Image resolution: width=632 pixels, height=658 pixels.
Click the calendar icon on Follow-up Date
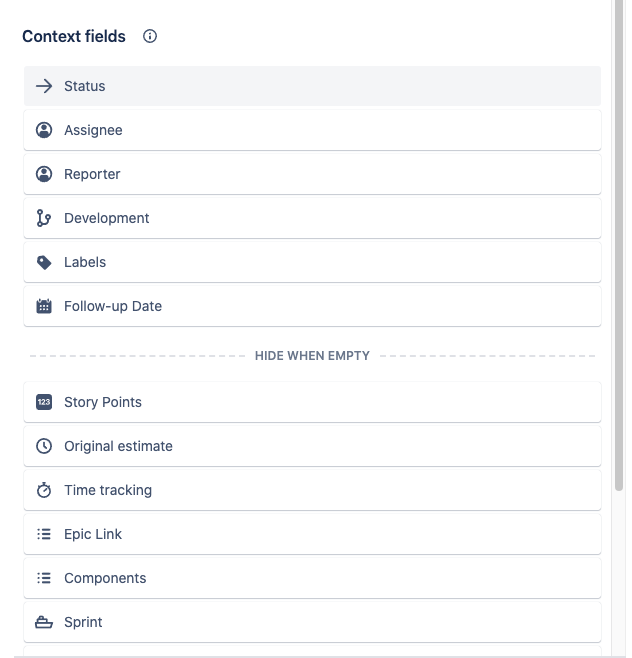pyautogui.click(x=44, y=306)
